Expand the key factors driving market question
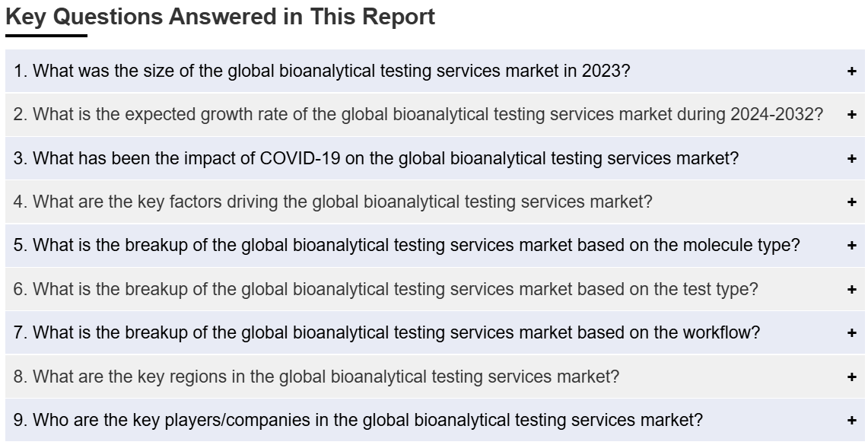Viewport: 868px width, 445px height. [x=332, y=202]
